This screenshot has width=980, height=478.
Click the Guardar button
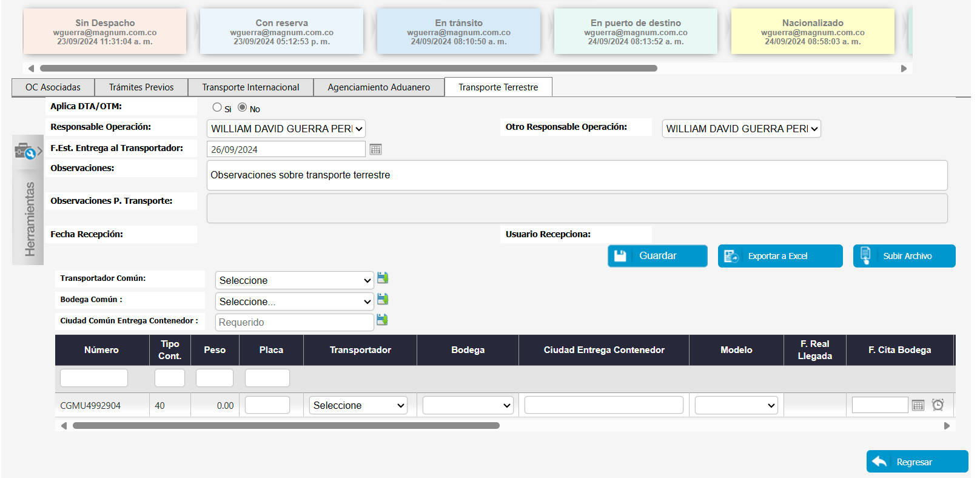(657, 256)
